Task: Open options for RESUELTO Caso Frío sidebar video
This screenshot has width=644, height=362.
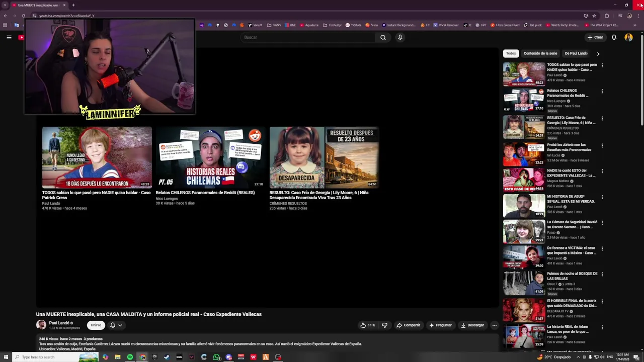Action: [x=602, y=119]
